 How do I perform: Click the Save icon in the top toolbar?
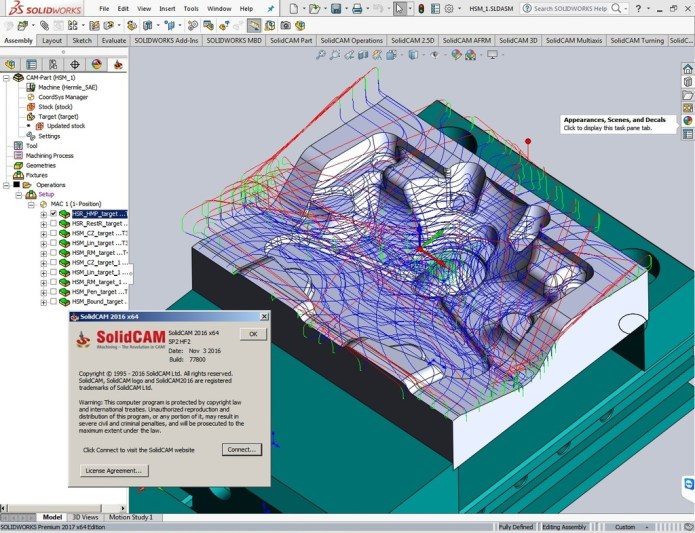coord(335,8)
